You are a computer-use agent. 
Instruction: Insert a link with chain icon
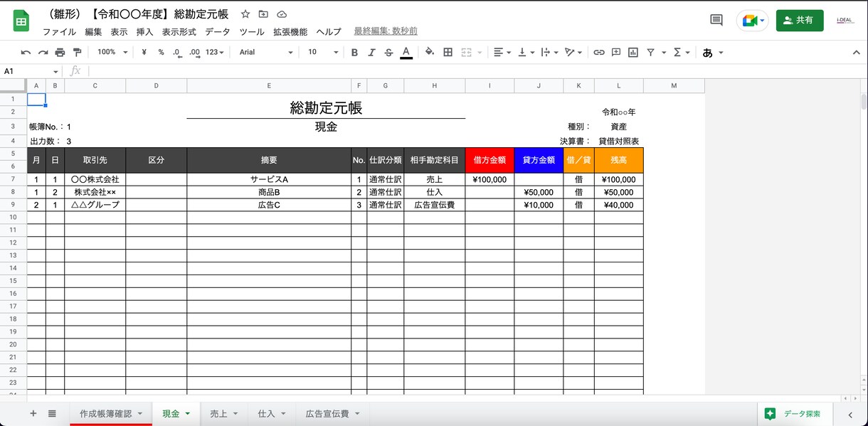[599, 52]
